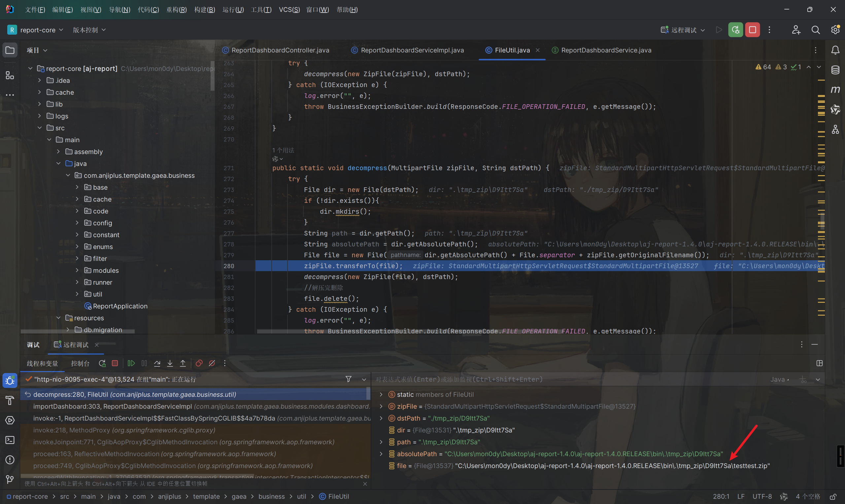Image resolution: width=845 pixels, height=504 pixels.
Task: Switch to ReportDashboardService.java tab
Action: 602,50
